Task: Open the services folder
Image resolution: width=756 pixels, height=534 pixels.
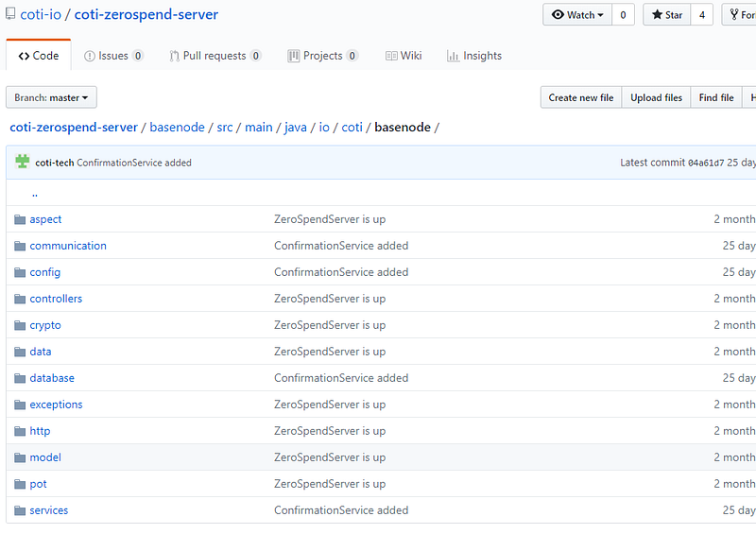Action: click(x=49, y=510)
